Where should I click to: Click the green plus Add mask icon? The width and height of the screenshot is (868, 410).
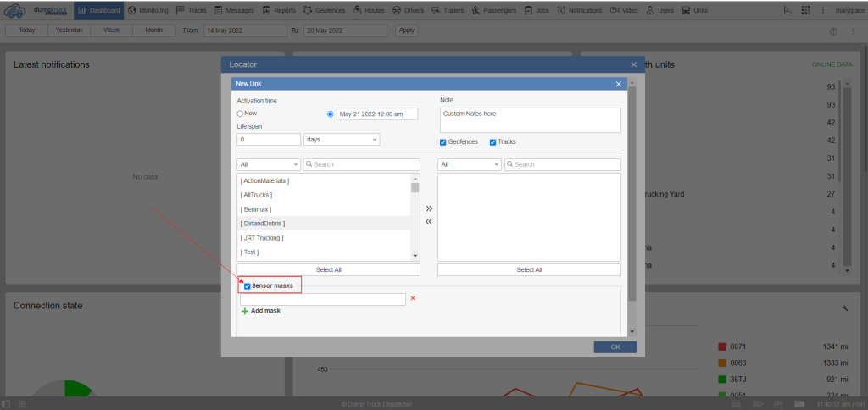click(x=245, y=311)
